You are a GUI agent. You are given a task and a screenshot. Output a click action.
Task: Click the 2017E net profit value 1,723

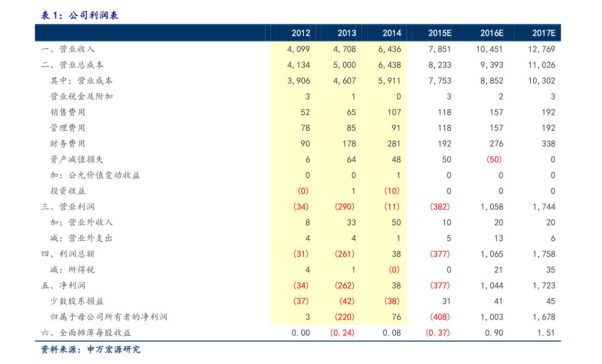pos(544,285)
